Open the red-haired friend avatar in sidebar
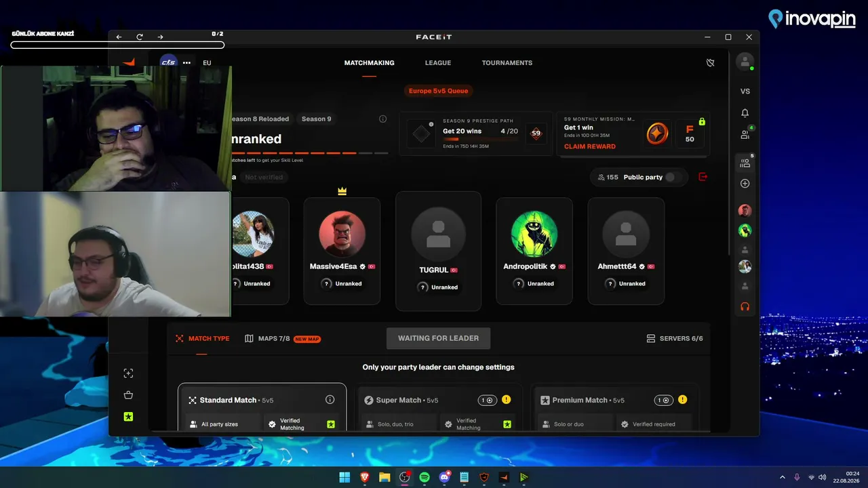The image size is (868, 488). pos(745,211)
